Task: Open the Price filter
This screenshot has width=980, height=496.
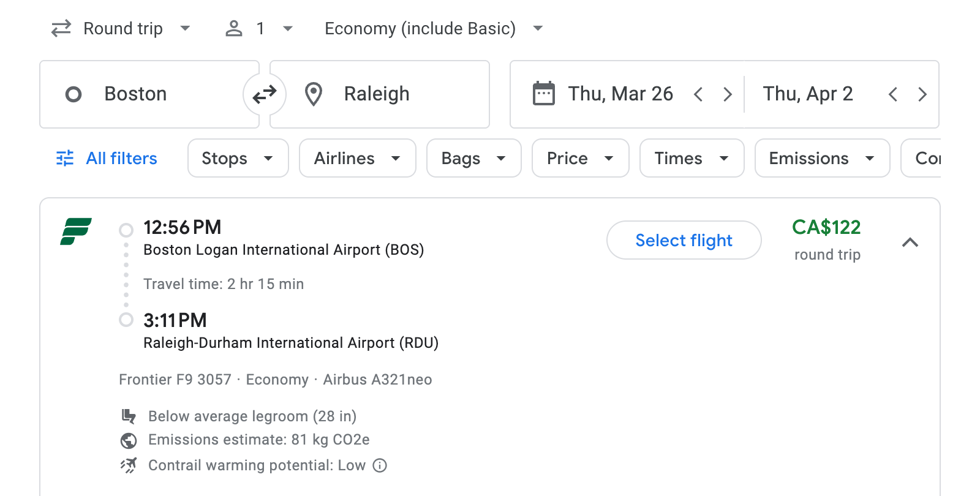Action: tap(579, 158)
